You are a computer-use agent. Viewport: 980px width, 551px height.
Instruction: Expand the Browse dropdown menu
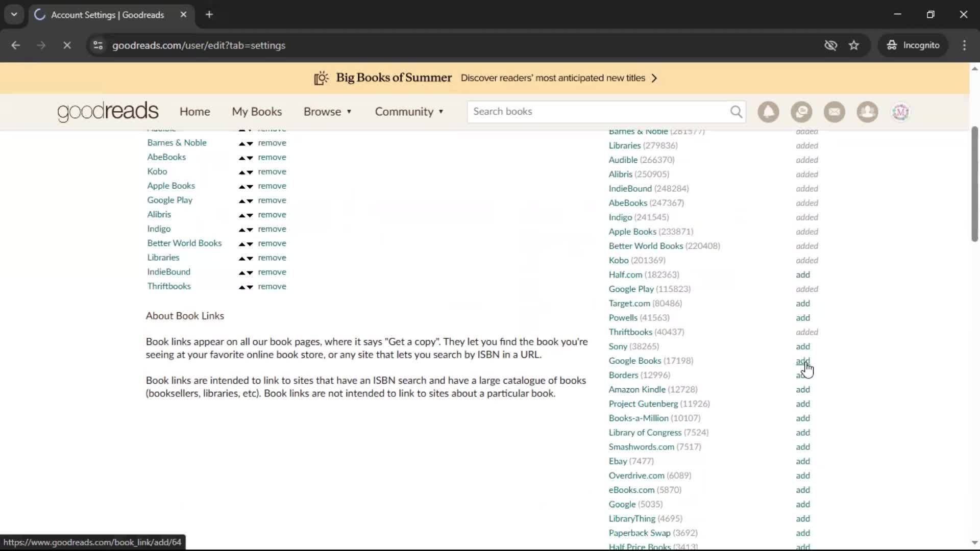[x=328, y=112]
